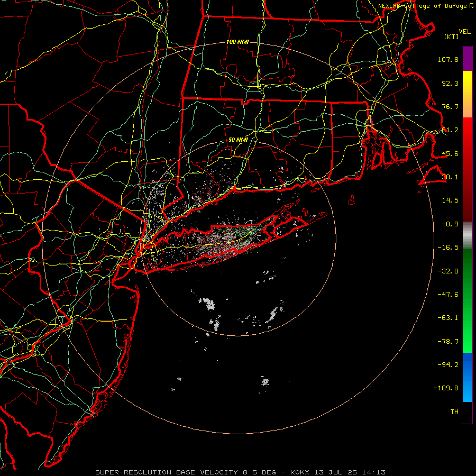Click the -78.7 velocity scale value
The width and height of the screenshot is (476, 476).
pyautogui.click(x=448, y=342)
